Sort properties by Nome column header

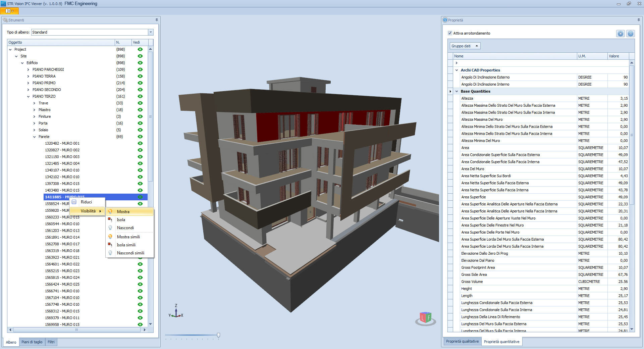pos(515,56)
